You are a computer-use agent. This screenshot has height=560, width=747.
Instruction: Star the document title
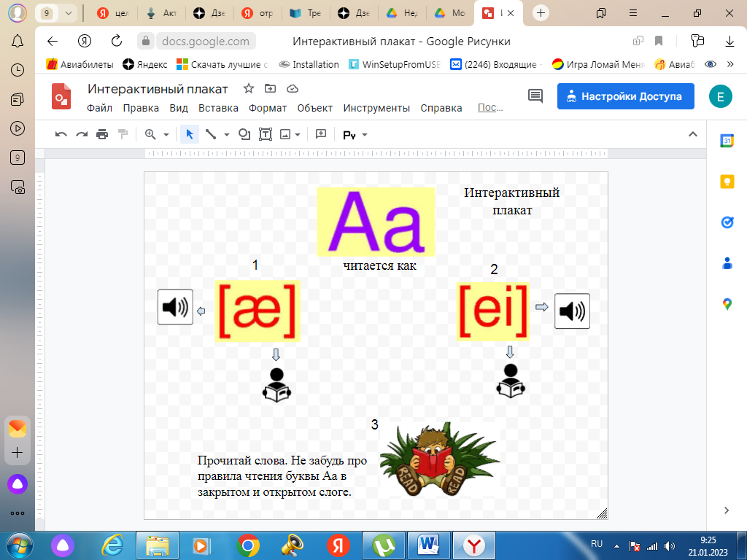pos(248,89)
